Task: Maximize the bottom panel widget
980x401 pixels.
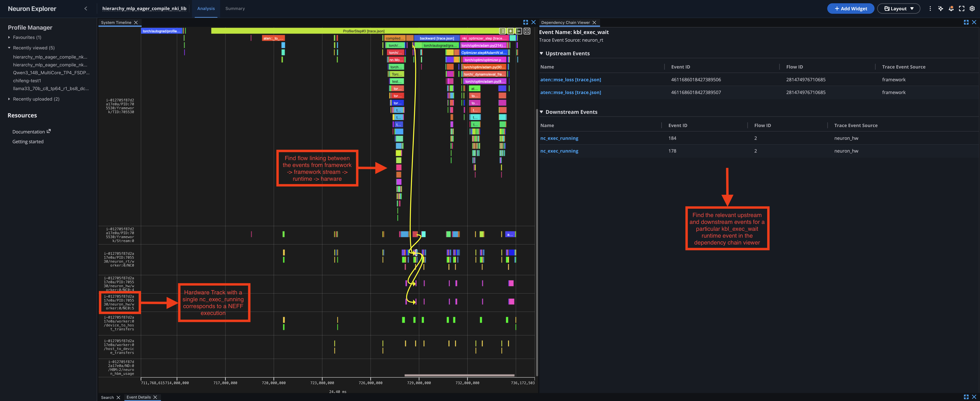Action: pyautogui.click(x=966, y=397)
